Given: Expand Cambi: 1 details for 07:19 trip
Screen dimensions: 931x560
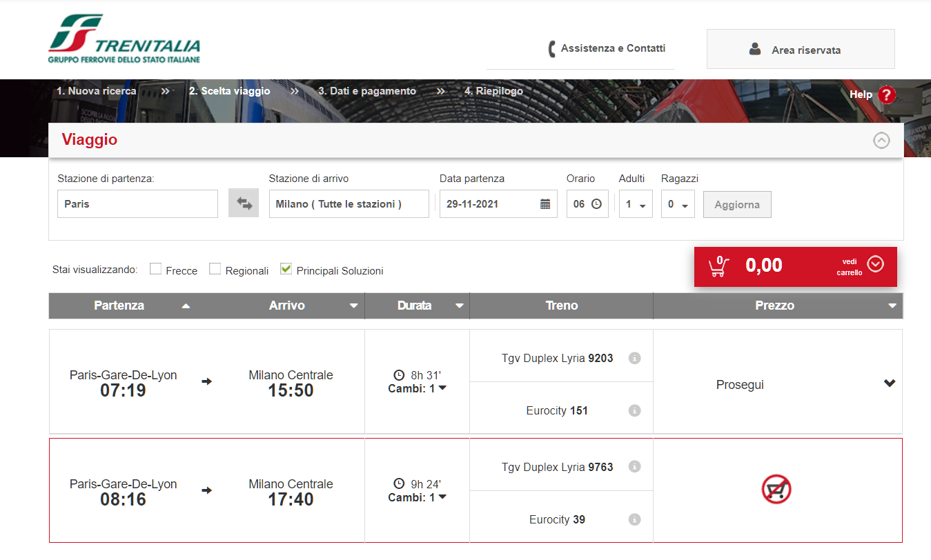Looking at the screenshot, I should (418, 388).
